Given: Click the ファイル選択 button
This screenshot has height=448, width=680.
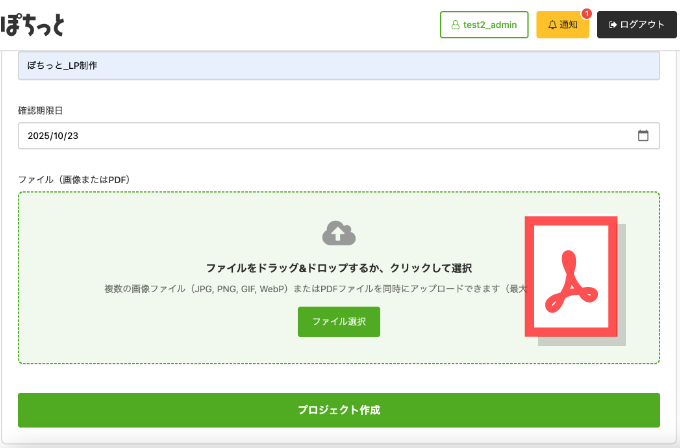Looking at the screenshot, I should pos(338,322).
